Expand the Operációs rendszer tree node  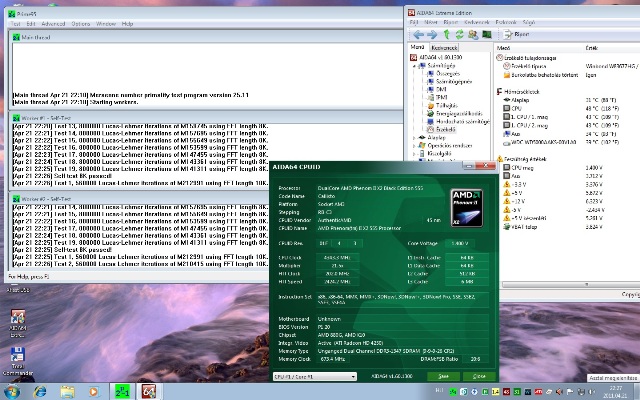coord(414,146)
